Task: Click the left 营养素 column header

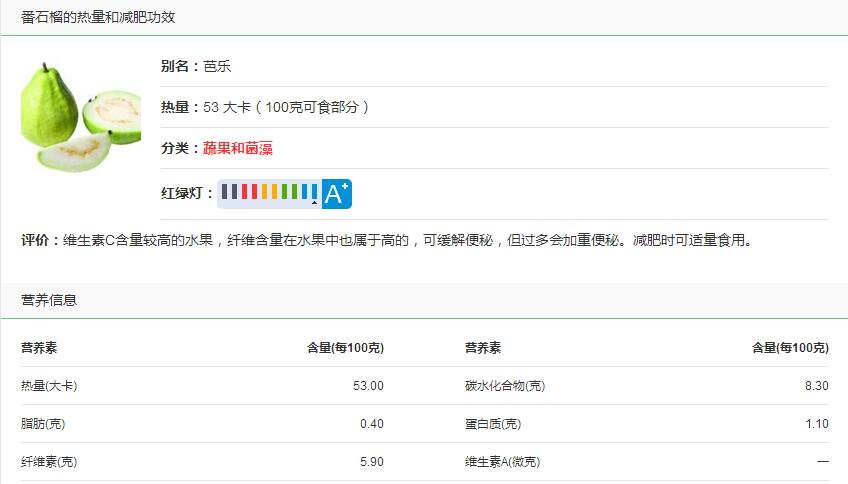Action: pyautogui.click(x=39, y=348)
